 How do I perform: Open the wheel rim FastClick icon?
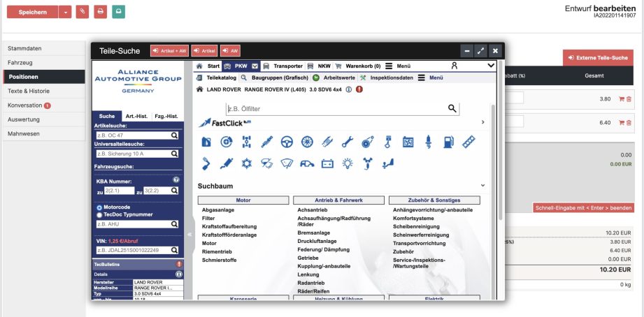pos(307,142)
